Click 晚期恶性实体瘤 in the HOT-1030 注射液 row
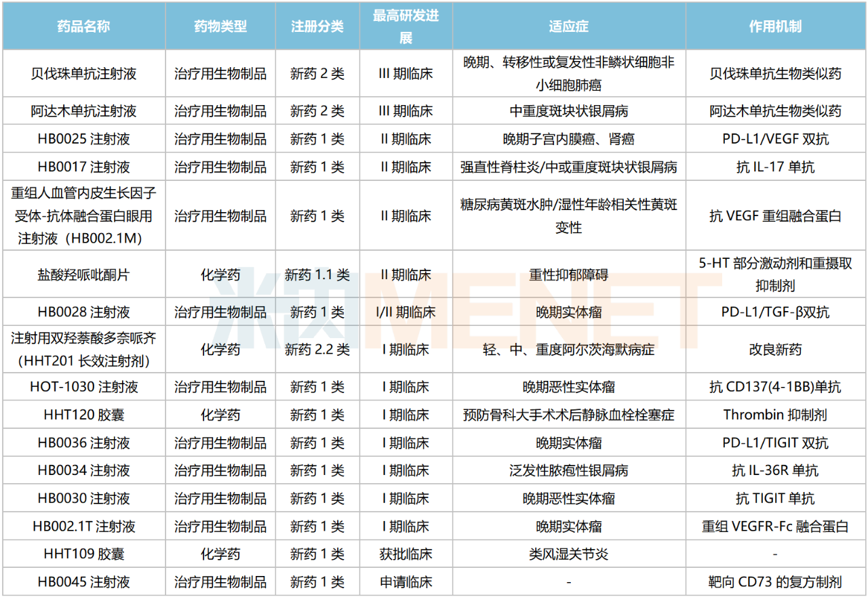This screenshot has height=597, width=868. (x=569, y=387)
